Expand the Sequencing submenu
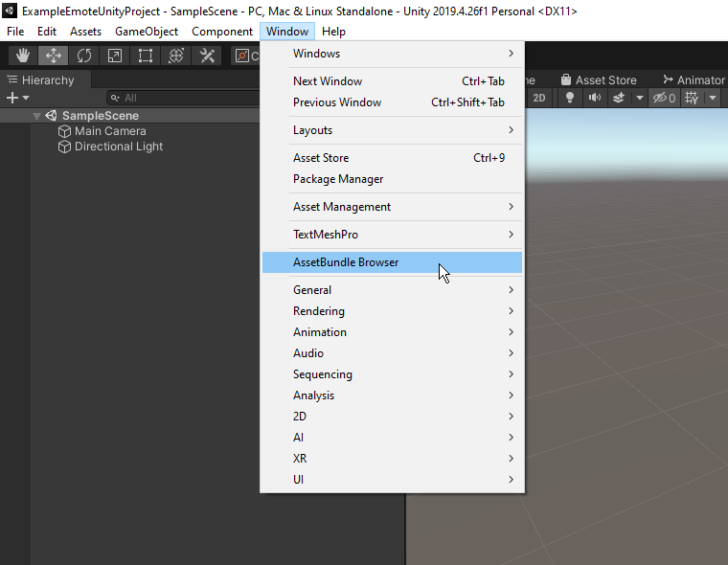 (393, 374)
